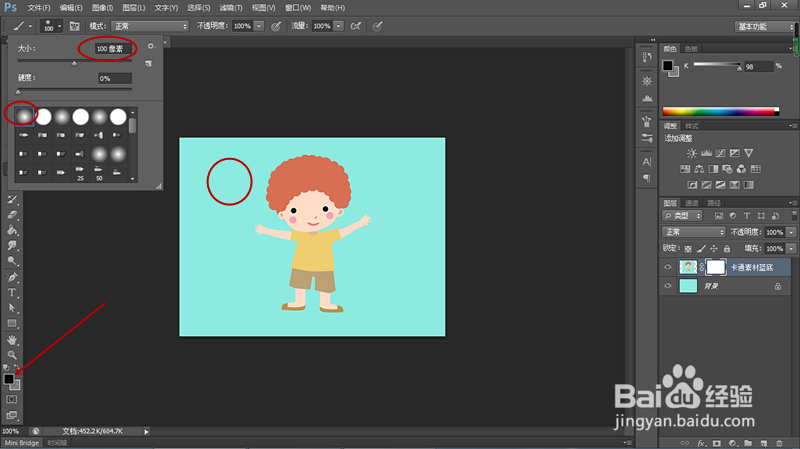800x449 pixels.
Task: Open the Color panel flyout menu
Action: 792,48
